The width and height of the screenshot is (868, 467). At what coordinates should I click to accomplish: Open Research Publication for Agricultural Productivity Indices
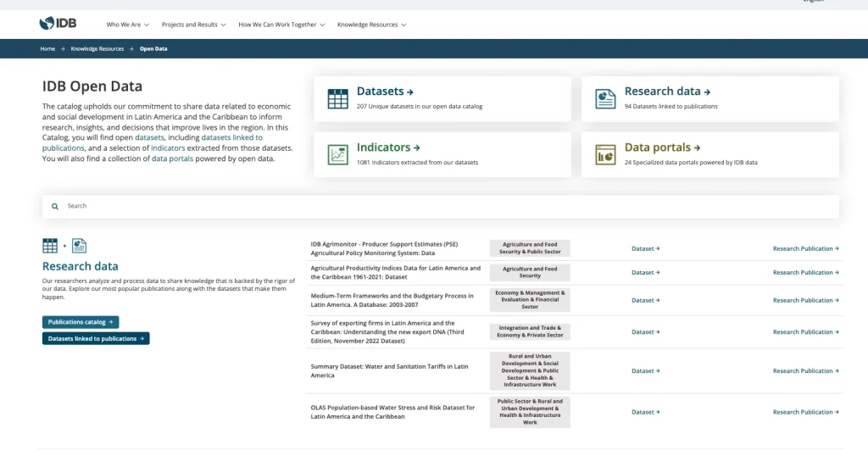[805, 273]
